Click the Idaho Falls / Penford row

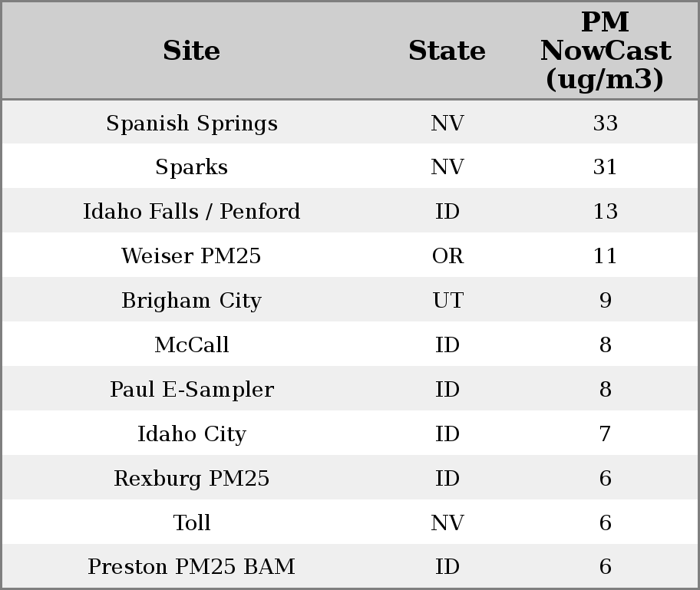192,212
